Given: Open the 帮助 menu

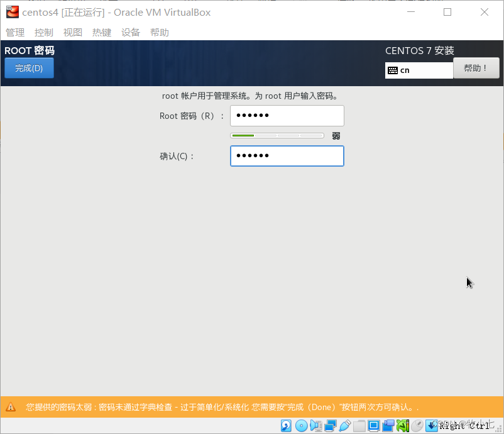Looking at the screenshot, I should point(160,33).
